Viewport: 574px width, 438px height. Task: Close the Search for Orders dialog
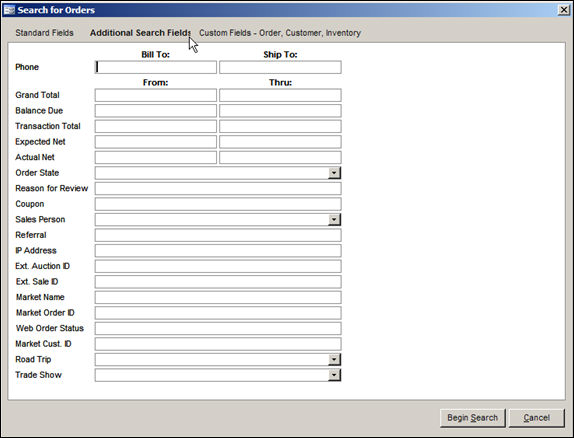tap(564, 10)
